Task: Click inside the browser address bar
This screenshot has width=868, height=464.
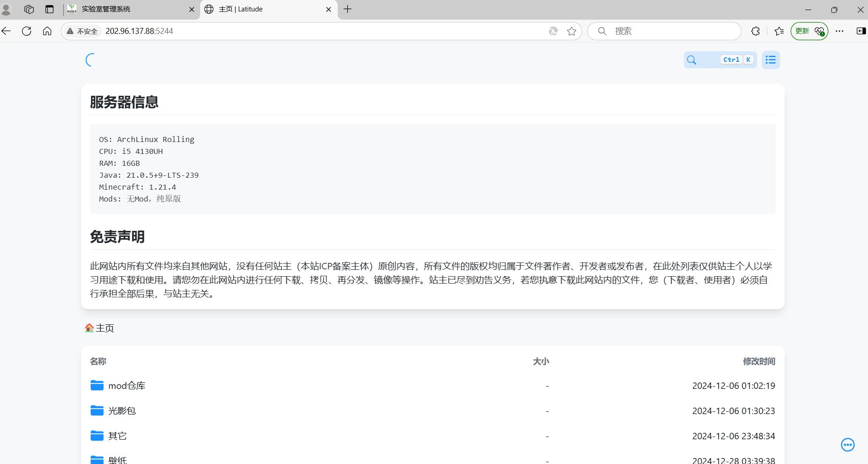Action: 275,31
